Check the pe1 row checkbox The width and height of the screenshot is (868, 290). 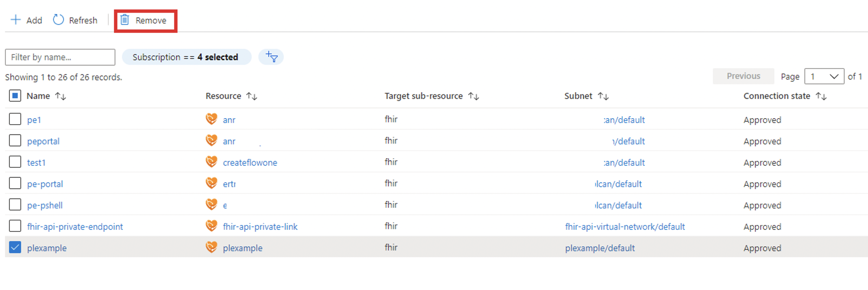click(x=15, y=119)
